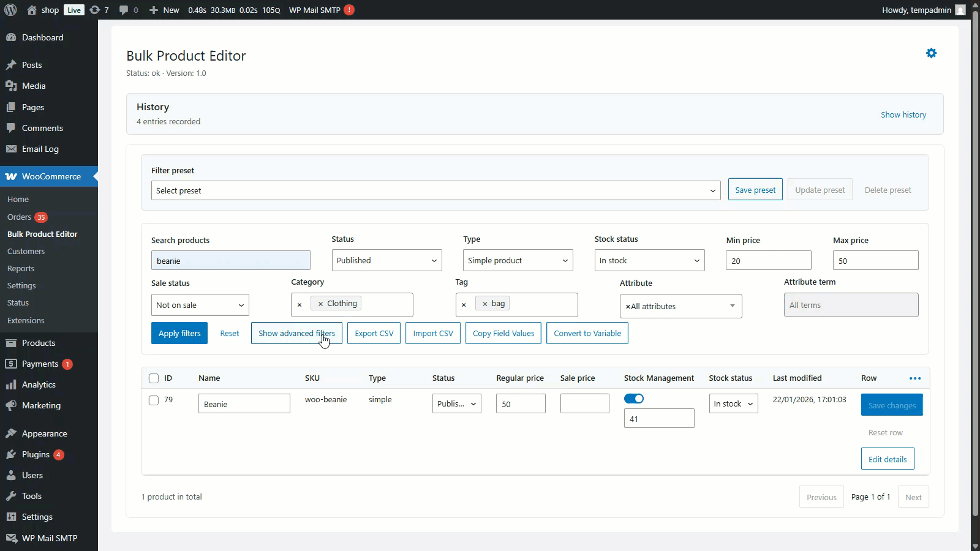Open the Products menu in sidebar
Viewport: 980px width, 551px height.
coord(39,343)
